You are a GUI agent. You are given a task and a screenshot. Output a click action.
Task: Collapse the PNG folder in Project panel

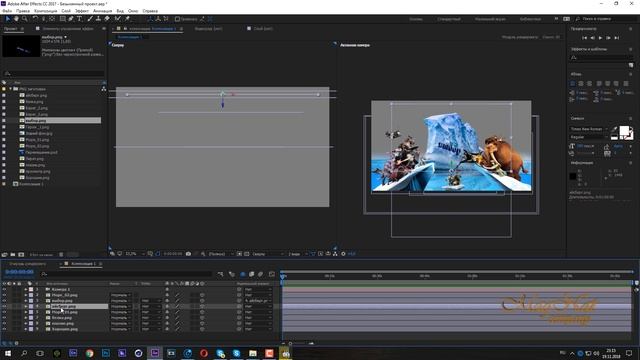point(11,89)
